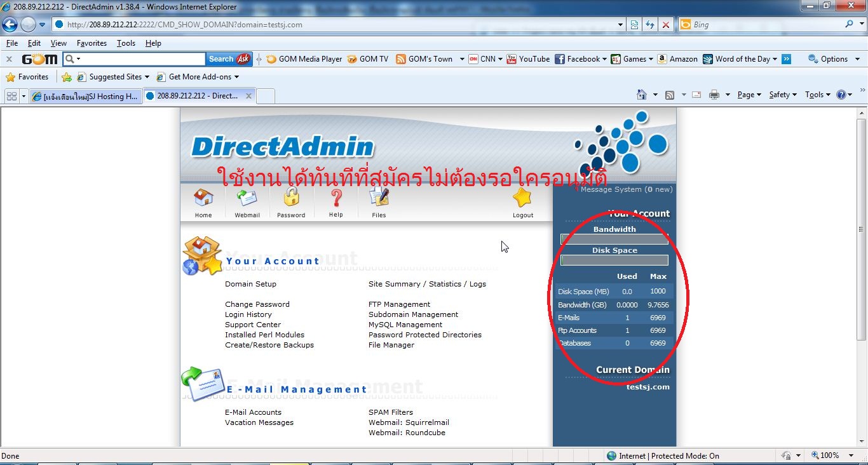868x465 pixels.
Task: Click the GOM toolbar Search button
Action: [229, 59]
